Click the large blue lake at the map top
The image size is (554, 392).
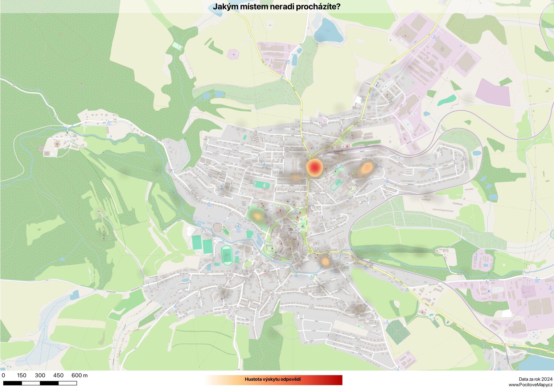328,34
